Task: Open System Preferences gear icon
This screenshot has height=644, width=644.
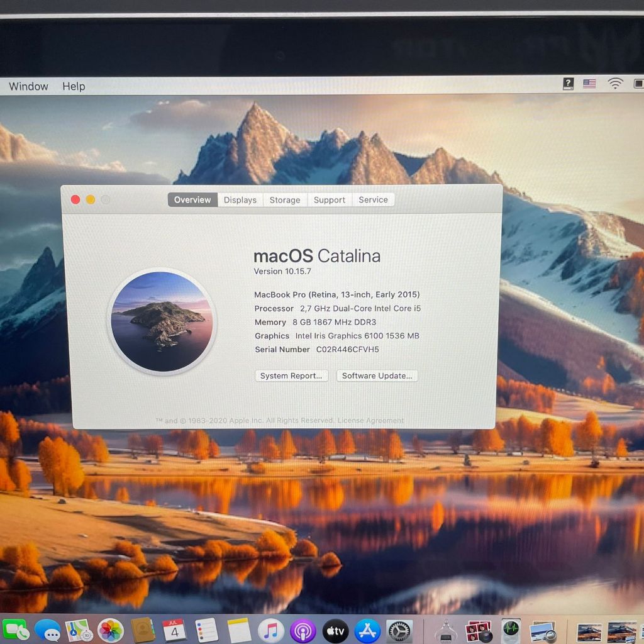Action: [x=399, y=630]
